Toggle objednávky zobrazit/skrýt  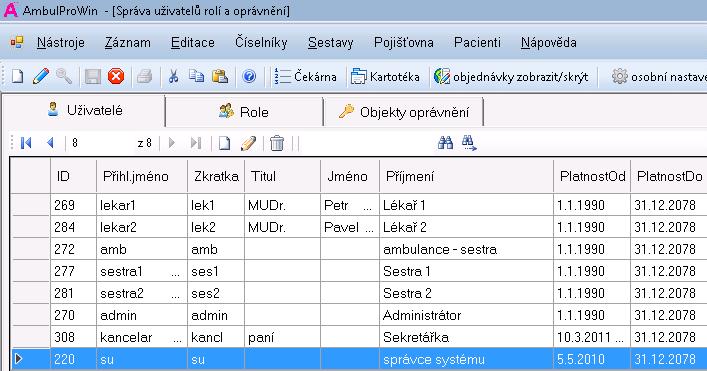(x=511, y=77)
